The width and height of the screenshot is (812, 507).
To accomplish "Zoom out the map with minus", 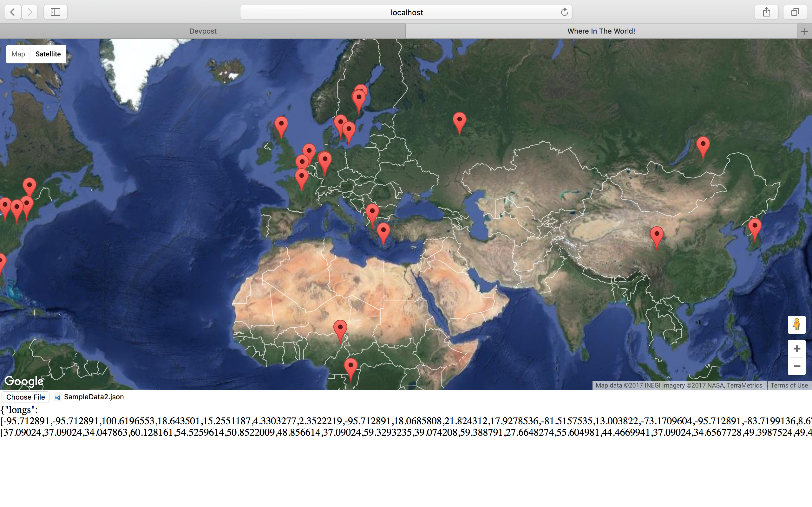I will point(796,366).
